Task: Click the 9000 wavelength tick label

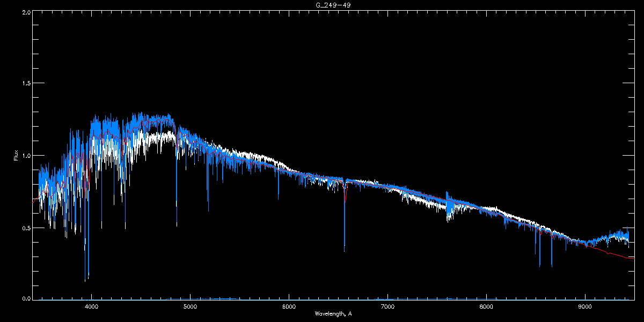Action: (x=584, y=306)
